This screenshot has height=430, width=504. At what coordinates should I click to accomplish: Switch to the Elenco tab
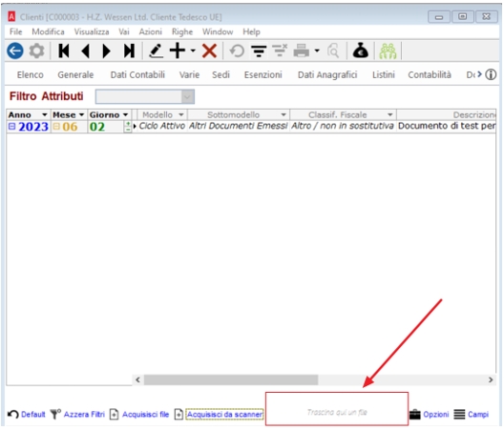coord(31,74)
